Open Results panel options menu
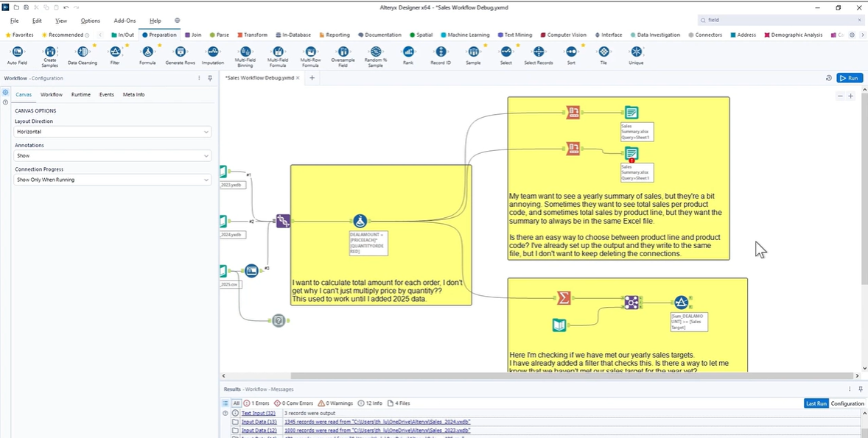The height and width of the screenshot is (438, 868). (x=850, y=389)
